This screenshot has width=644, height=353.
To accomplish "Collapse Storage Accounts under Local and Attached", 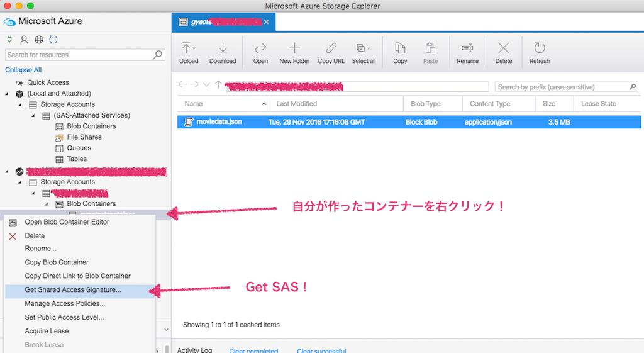I will point(19,105).
